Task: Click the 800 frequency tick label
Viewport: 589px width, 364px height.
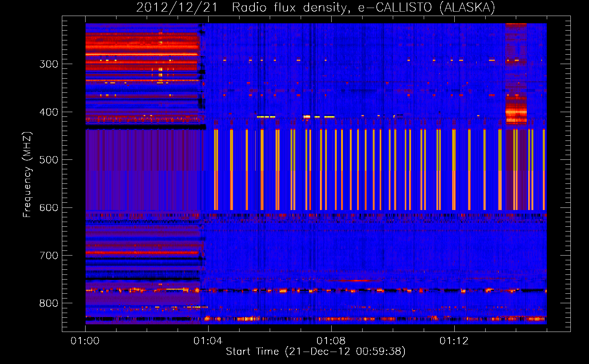Action: (x=49, y=304)
